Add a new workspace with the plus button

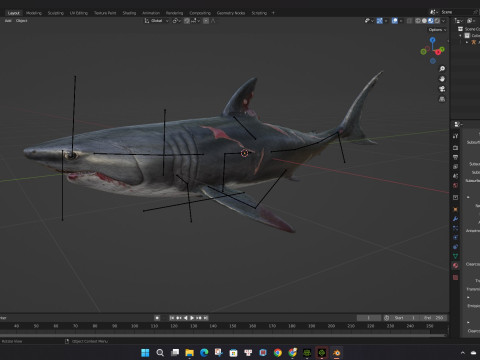point(273,13)
